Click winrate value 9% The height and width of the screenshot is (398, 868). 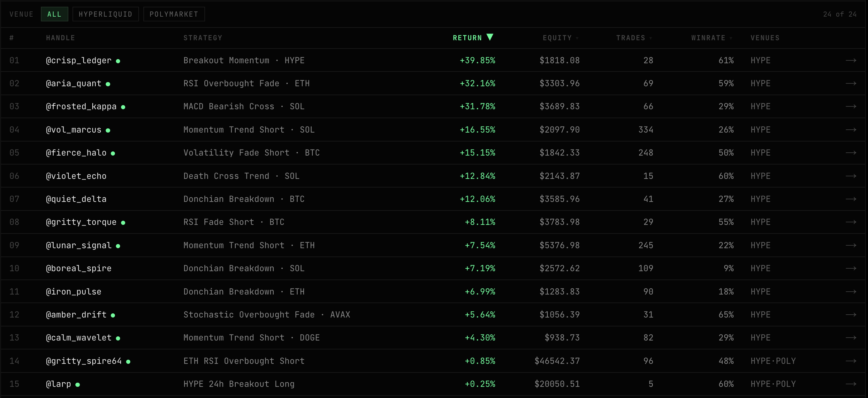tap(728, 268)
